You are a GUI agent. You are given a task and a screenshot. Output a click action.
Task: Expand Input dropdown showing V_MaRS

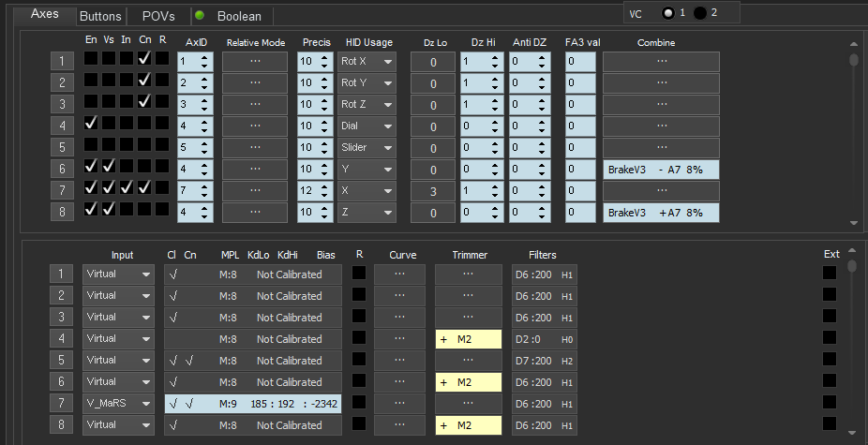point(118,404)
